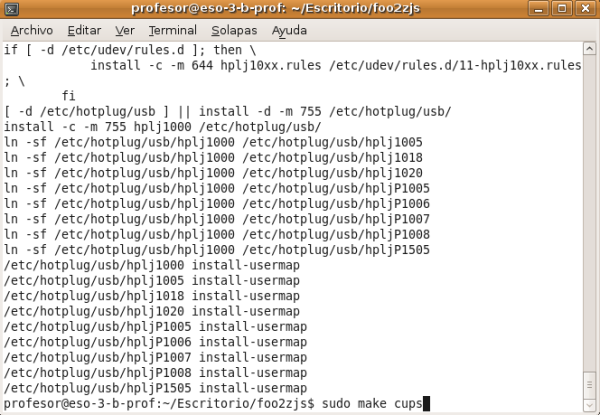Open the Archivo menu

click(31, 31)
